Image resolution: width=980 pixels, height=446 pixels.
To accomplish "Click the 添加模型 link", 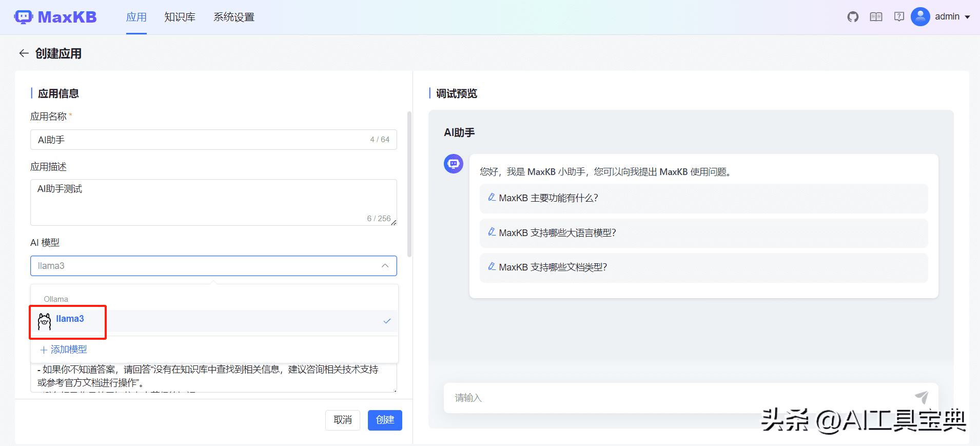I will click(x=64, y=350).
